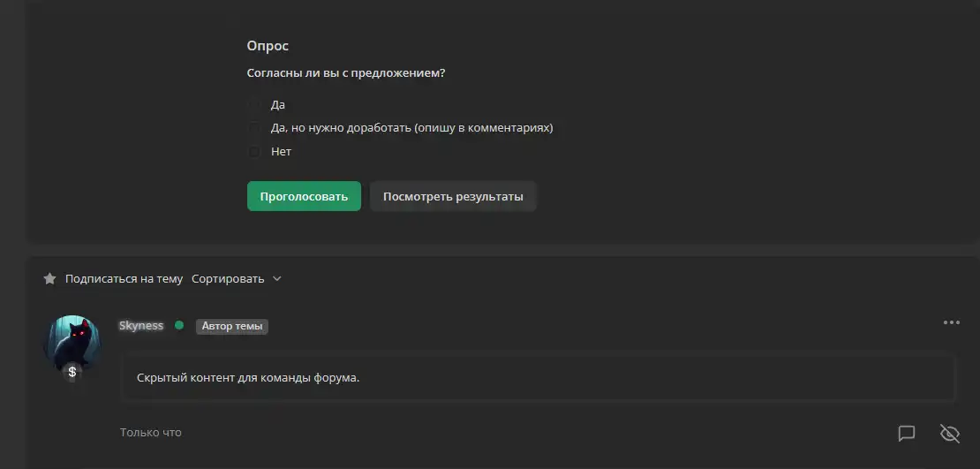Click the Подписаться на тему link

pyautogui.click(x=124, y=279)
